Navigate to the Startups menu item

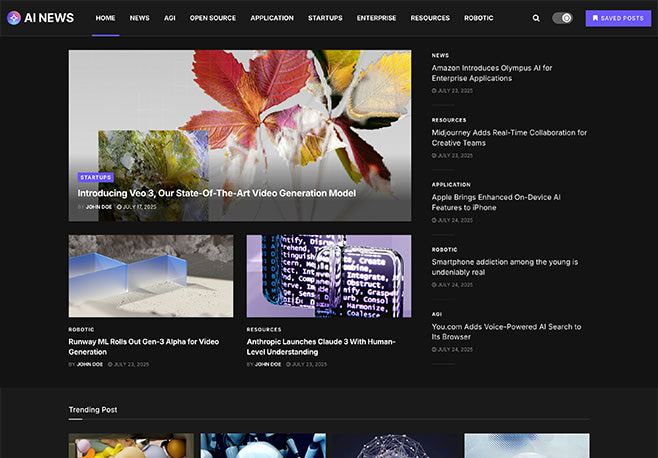pyautogui.click(x=325, y=18)
